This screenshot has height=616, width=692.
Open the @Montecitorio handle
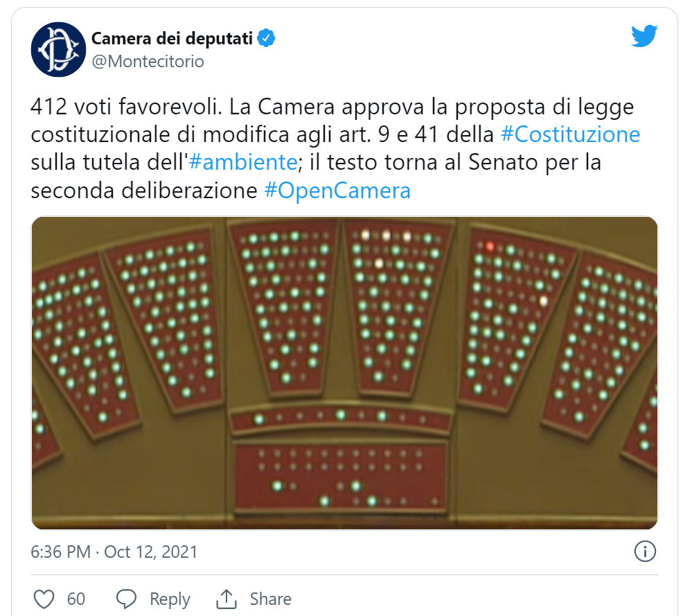pyautogui.click(x=148, y=62)
